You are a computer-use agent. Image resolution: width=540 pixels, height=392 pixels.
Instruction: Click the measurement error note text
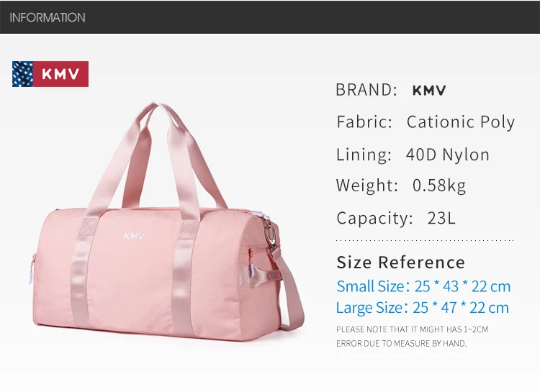point(413,336)
